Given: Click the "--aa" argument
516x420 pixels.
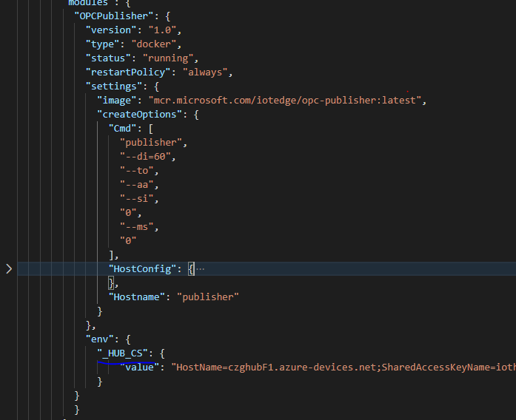Looking at the screenshot, I should pyautogui.click(x=136, y=185).
